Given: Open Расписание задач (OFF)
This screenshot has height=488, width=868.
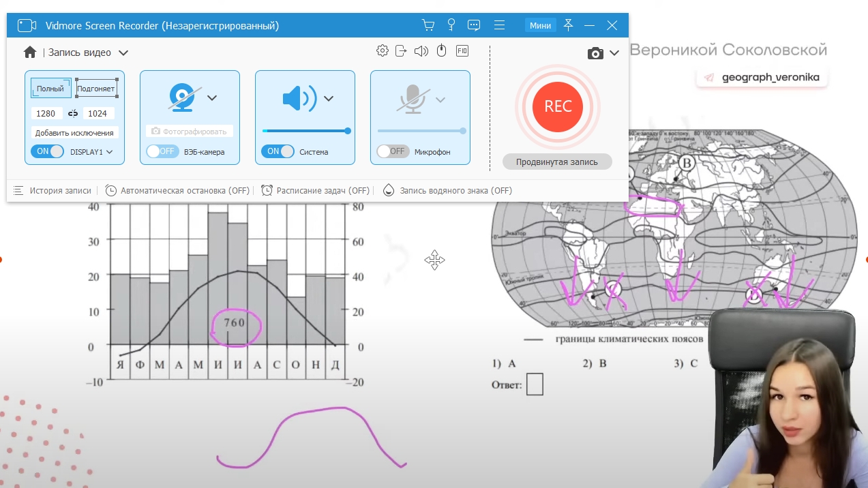Looking at the screenshot, I should point(315,191).
